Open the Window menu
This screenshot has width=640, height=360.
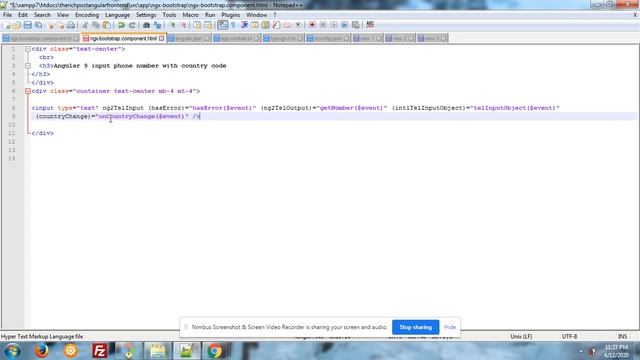256,15
